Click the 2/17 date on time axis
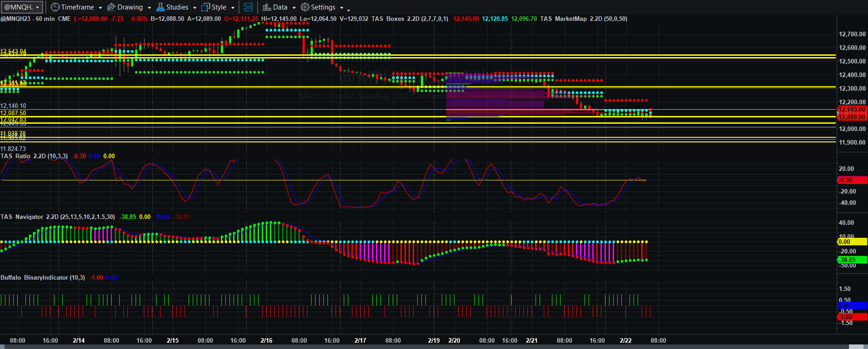 361,340
